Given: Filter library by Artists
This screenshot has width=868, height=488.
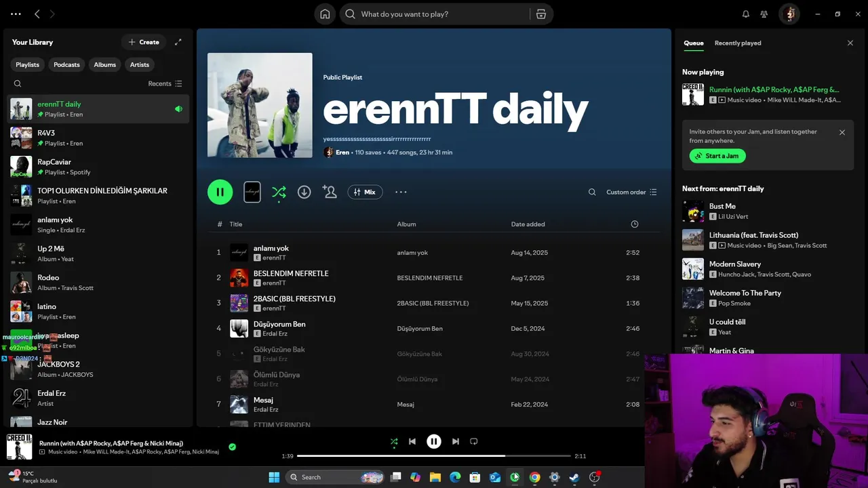Looking at the screenshot, I should (x=140, y=64).
